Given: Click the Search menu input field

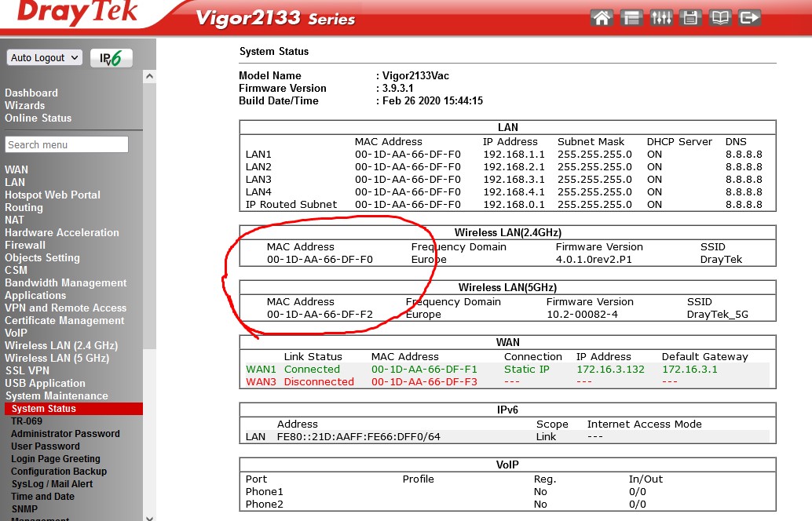Looking at the screenshot, I should tap(67, 144).
